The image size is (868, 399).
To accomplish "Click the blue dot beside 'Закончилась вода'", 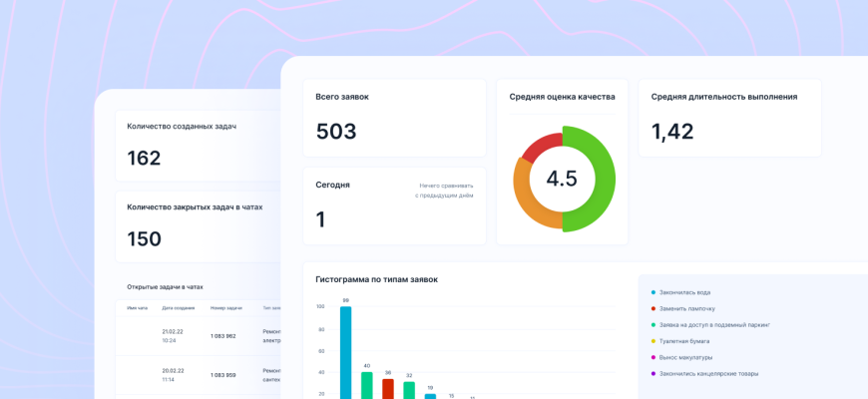I will (653, 292).
